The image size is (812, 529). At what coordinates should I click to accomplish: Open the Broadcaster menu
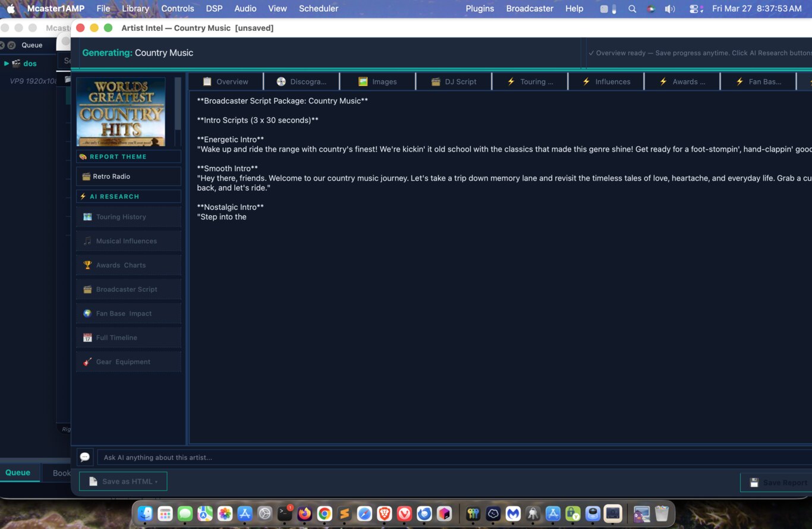point(530,8)
